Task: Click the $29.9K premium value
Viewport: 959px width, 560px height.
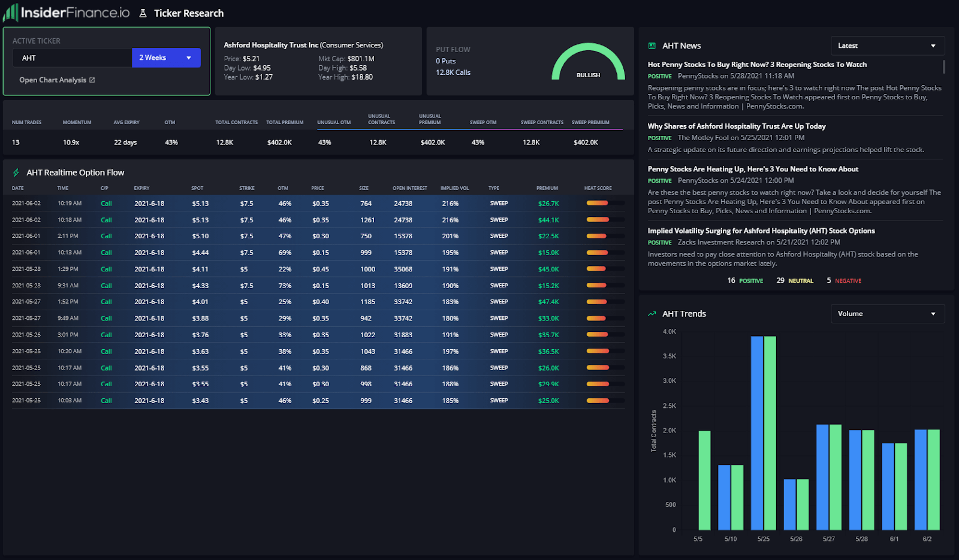Action: tap(548, 384)
